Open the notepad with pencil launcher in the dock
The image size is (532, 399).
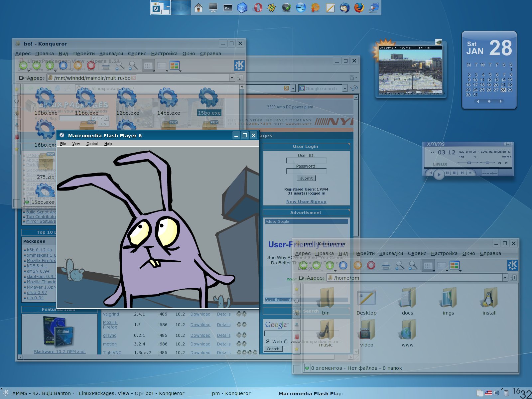click(x=330, y=7)
